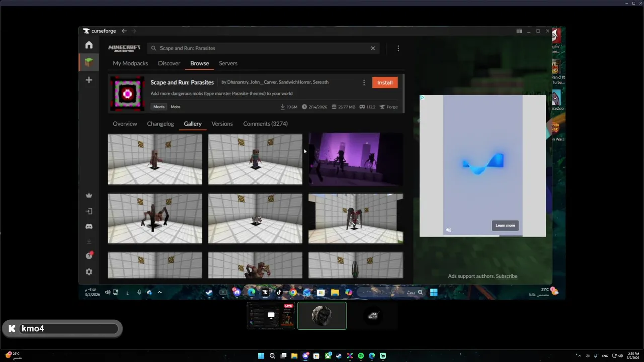Click the CurseForge panel layout icon in titlebar
Viewport: 644px width, 362px height.
[519, 31]
